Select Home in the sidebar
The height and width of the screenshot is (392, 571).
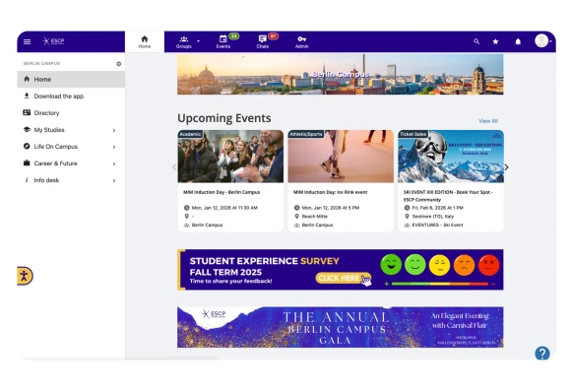[71, 79]
